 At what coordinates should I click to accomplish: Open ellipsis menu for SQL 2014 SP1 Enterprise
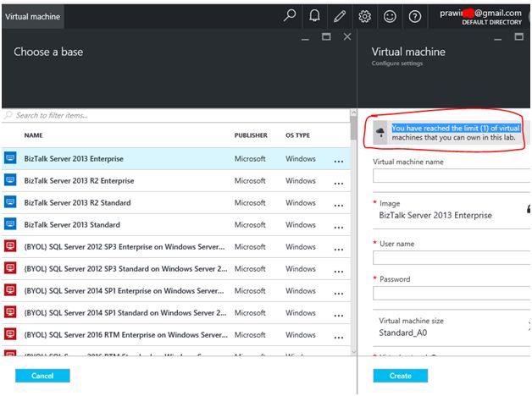tap(339, 294)
